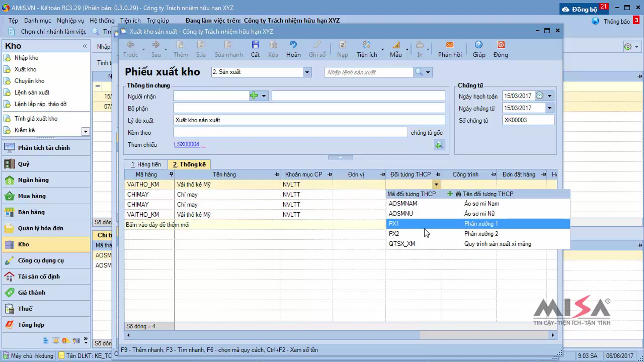Toggle the Đối tượng THCP cell dropdown

click(436, 184)
